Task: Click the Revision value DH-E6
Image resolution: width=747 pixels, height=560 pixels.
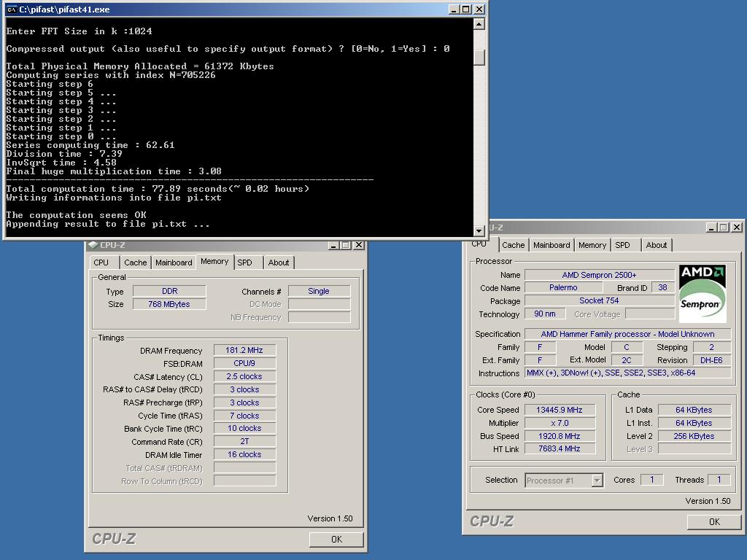Action: click(711, 360)
